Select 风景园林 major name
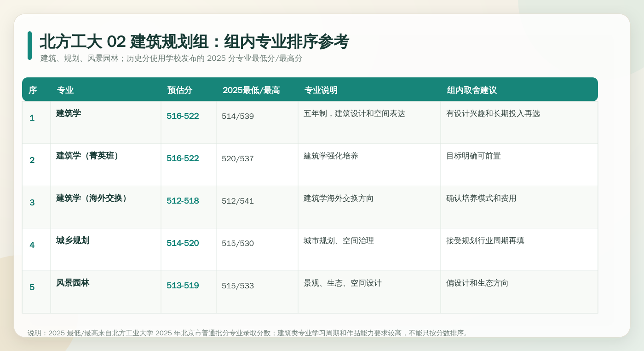 click(73, 283)
